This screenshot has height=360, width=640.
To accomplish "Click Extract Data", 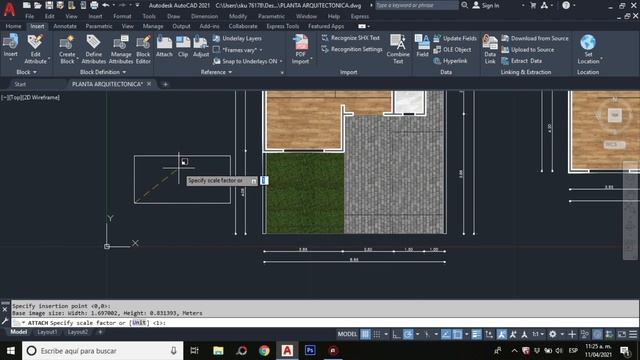I will [x=522, y=61].
